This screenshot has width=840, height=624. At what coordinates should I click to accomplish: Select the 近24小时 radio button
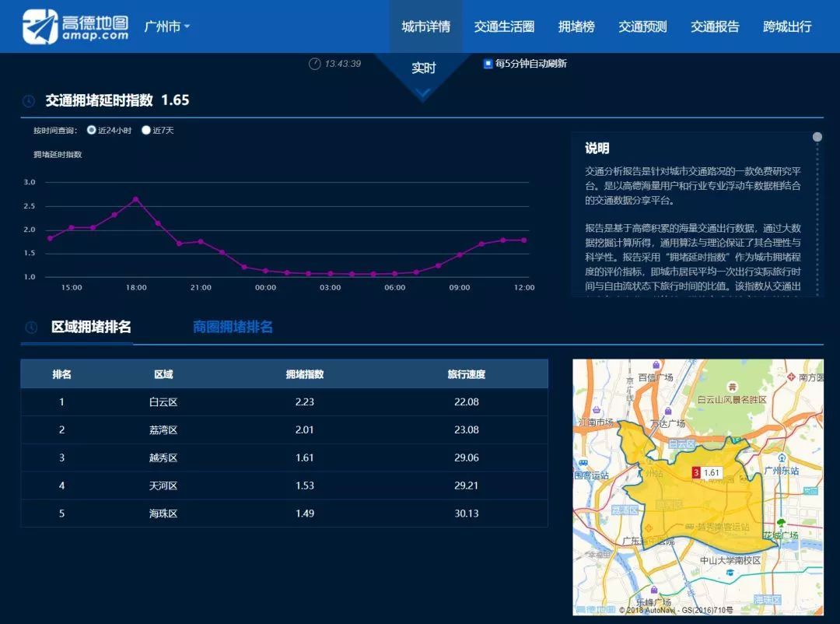[x=92, y=130]
